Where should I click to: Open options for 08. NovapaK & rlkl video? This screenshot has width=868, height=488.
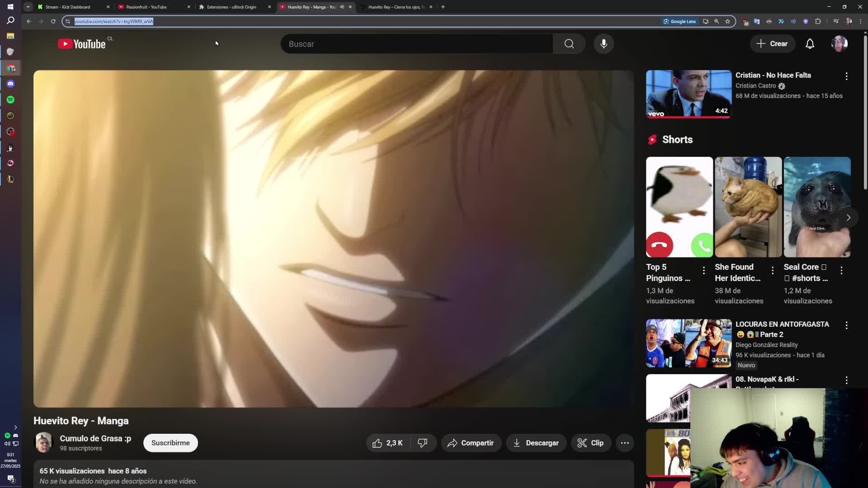point(846,380)
